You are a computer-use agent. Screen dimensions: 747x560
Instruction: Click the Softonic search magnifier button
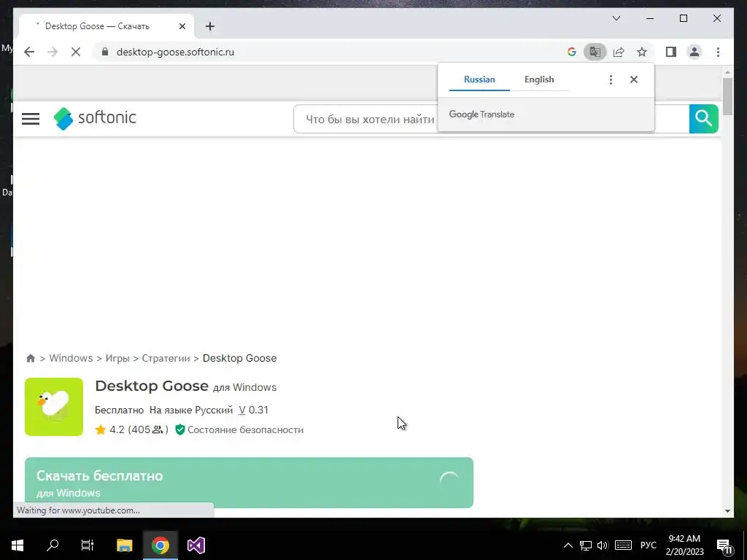coord(703,119)
